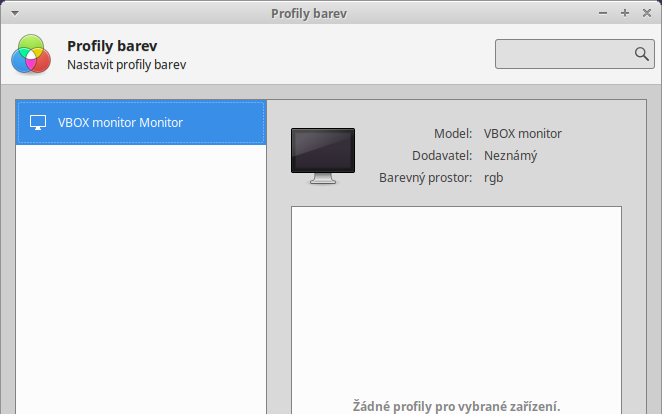Click the large black monitor image

[x=323, y=156]
